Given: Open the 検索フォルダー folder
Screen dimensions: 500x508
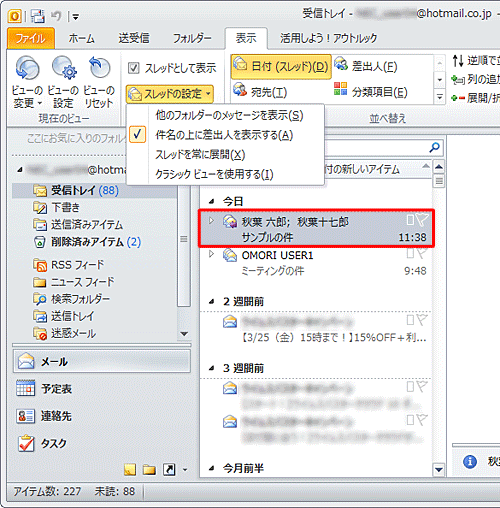Looking at the screenshot, I should [80, 299].
